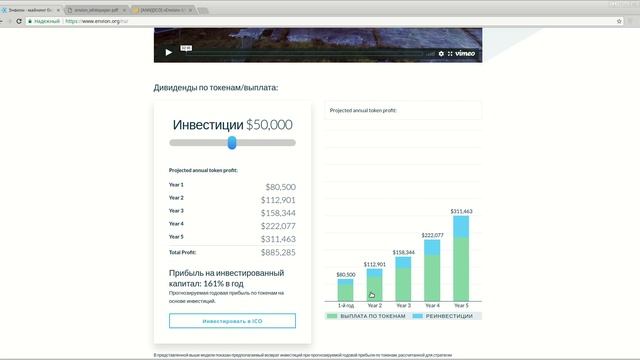Image resolution: width=640 pixels, height=360 pixels.
Task: Click the investment slider handle
Action: (232, 142)
